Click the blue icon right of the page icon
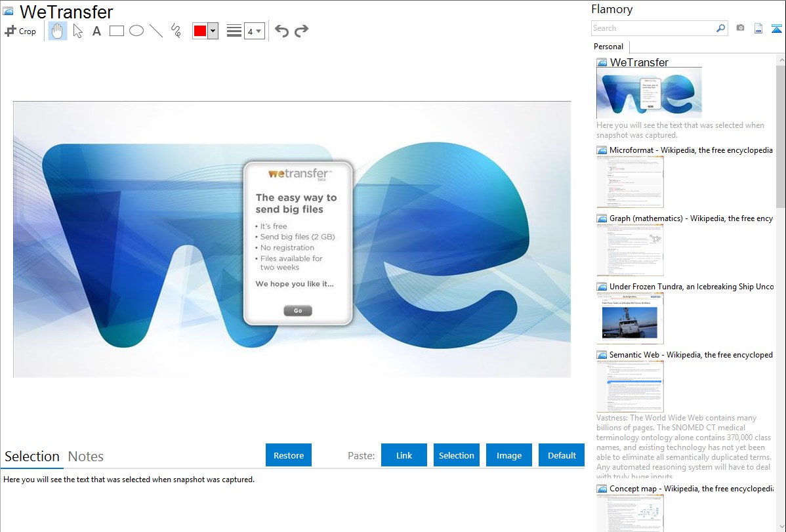786x532 pixels. (776, 28)
